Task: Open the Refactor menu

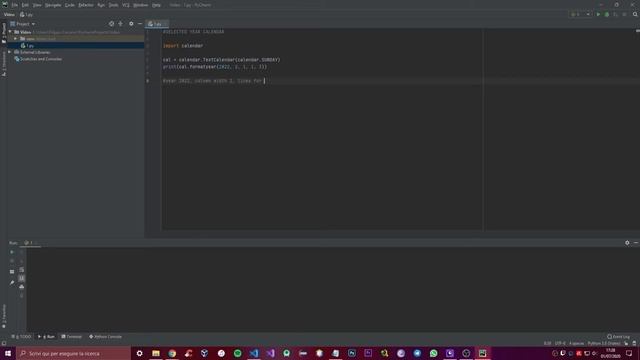Action: pyautogui.click(x=86, y=5)
